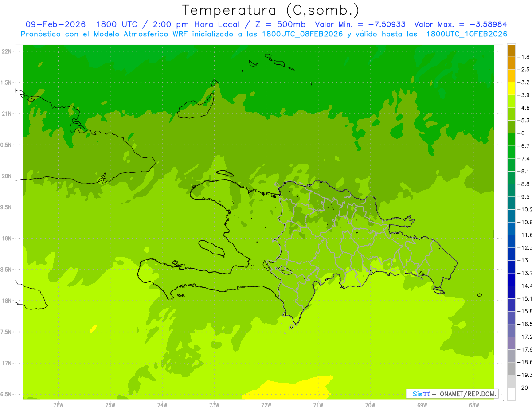
Task: Pick the light gray swatch between -19.3 and -20
Action: [x=511, y=381]
